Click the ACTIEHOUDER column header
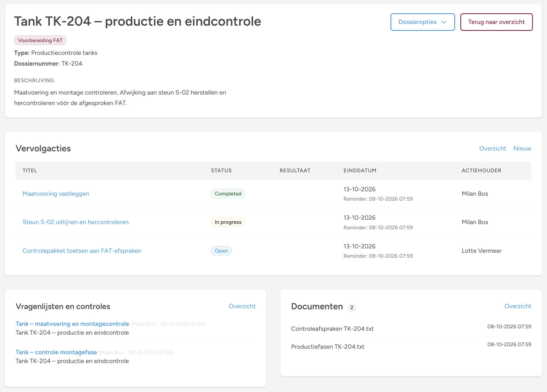Image resolution: width=547 pixels, height=392 pixels. click(x=482, y=170)
